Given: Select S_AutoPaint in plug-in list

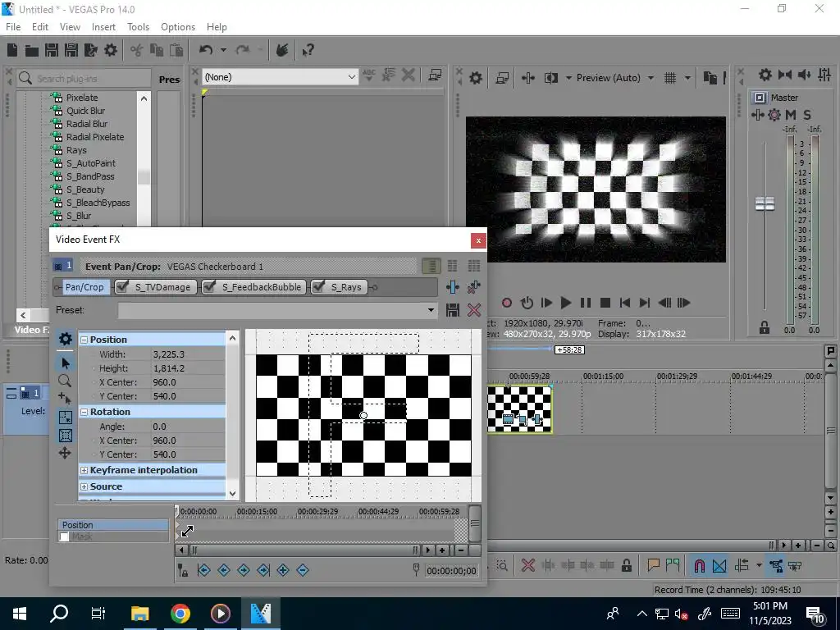Looking at the screenshot, I should tap(90, 163).
